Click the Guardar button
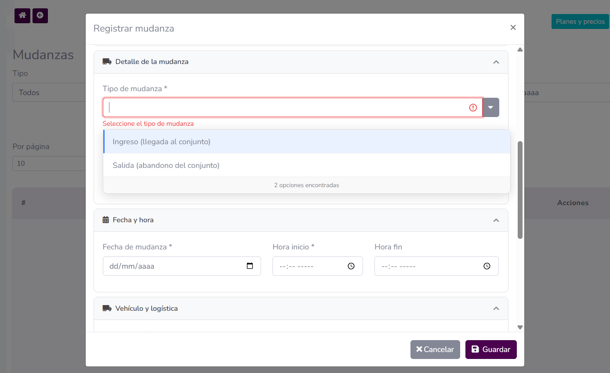Image resolution: width=610 pixels, height=373 pixels. pyautogui.click(x=491, y=349)
